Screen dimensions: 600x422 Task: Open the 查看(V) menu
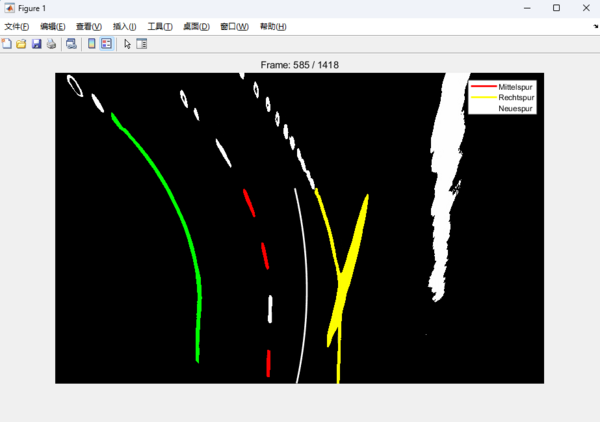point(89,26)
